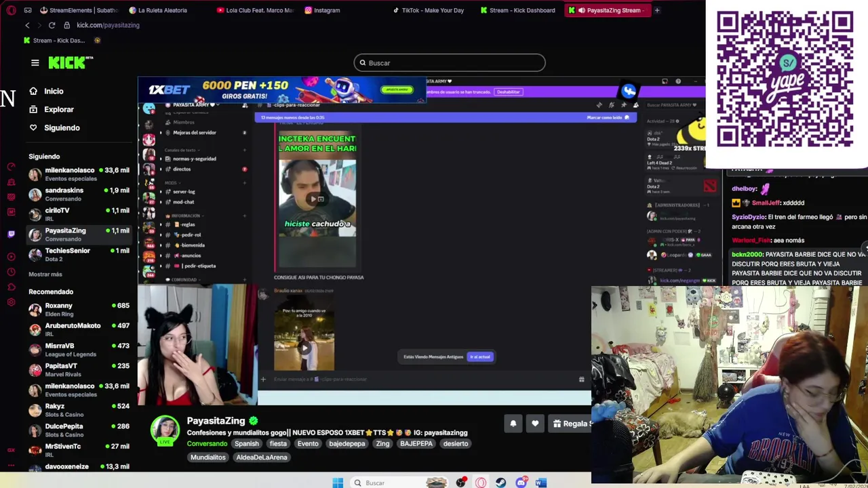This screenshot has width=868, height=488.
Task: Open the Windows Start button
Action: 338,483
